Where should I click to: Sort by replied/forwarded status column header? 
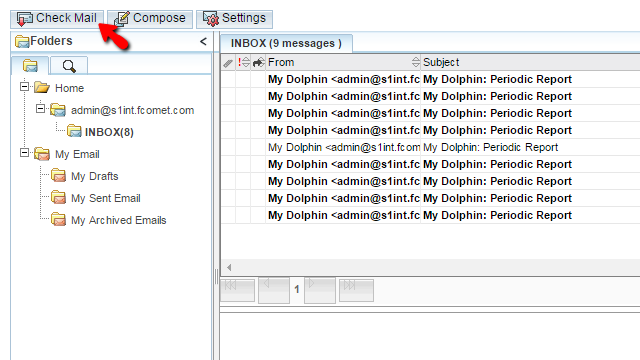(258, 63)
